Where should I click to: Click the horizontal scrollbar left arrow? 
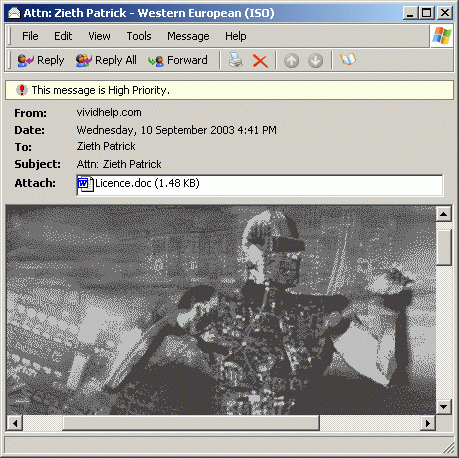coord(15,423)
